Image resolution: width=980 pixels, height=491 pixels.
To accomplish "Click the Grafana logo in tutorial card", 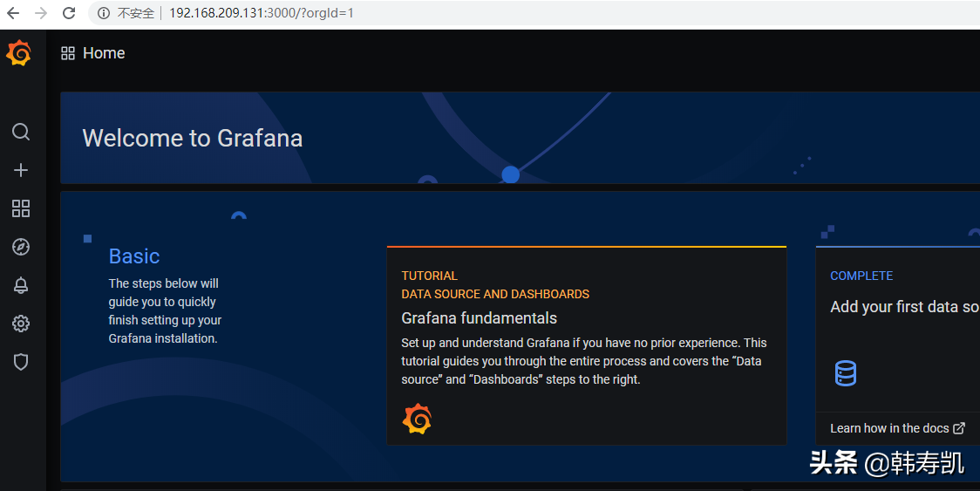I will click(417, 419).
